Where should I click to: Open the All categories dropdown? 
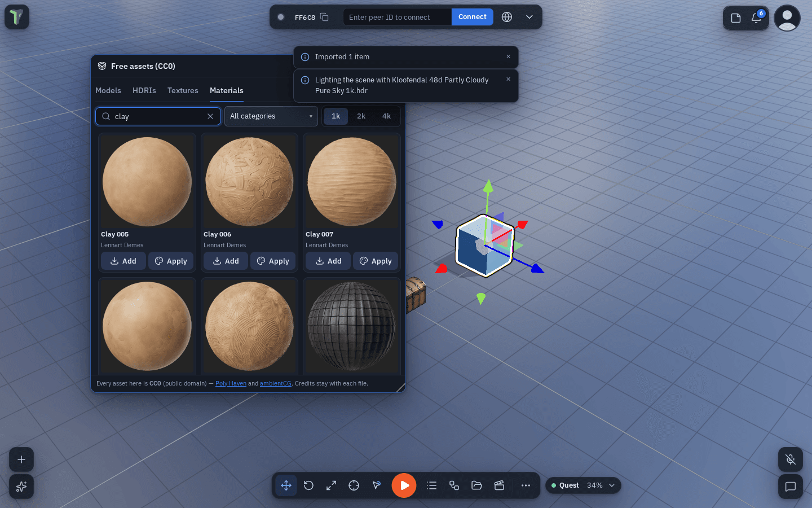[x=271, y=116]
